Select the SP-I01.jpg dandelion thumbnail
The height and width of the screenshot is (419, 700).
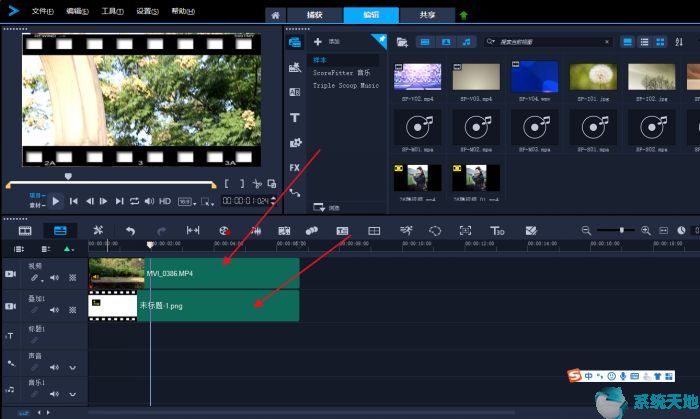[x=593, y=76]
